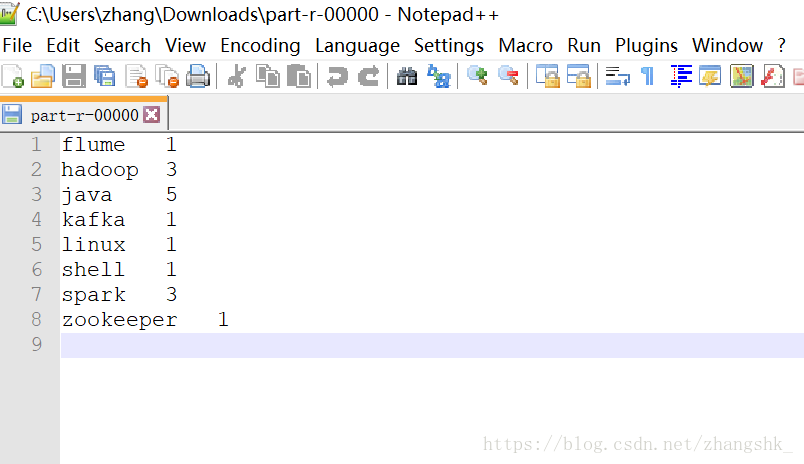Close the part-r-00000 tab with X
This screenshot has height=464, width=804.
pos(151,114)
